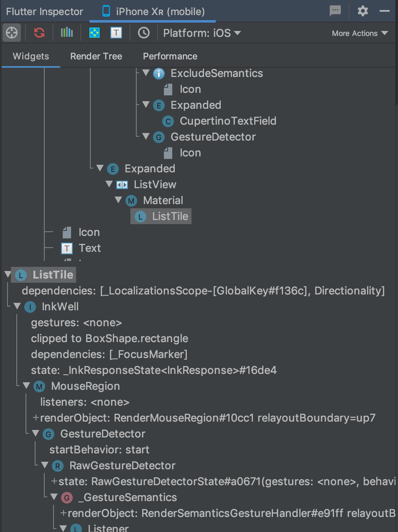The height and width of the screenshot is (532, 398).
Task: Toggle the performance overlay bars icon
Action: [x=67, y=33]
